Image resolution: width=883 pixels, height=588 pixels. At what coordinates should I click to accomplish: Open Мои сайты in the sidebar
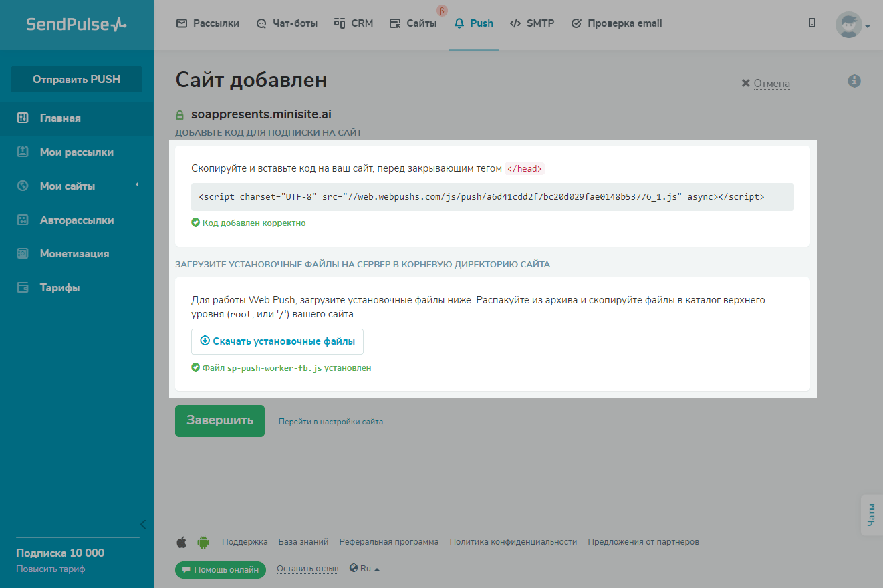(x=68, y=186)
